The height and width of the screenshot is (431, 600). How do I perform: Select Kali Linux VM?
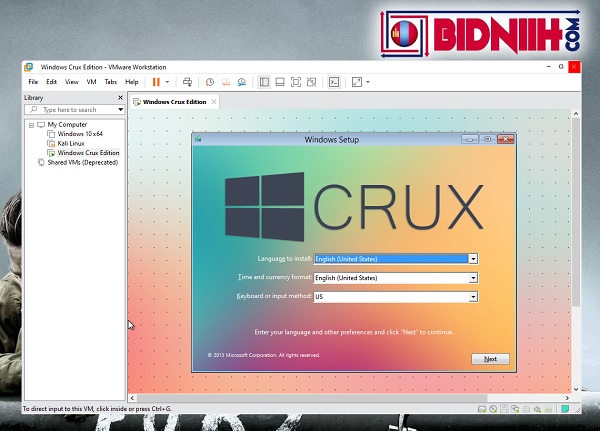click(71, 144)
